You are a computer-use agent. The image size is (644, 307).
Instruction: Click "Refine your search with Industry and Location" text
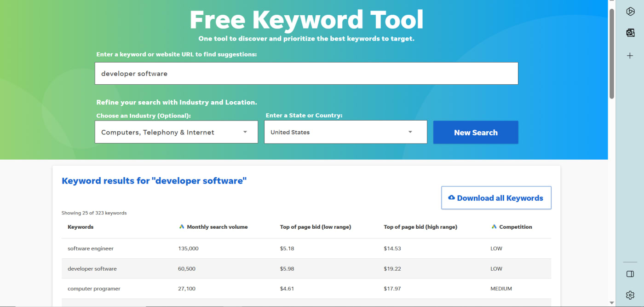point(177,102)
